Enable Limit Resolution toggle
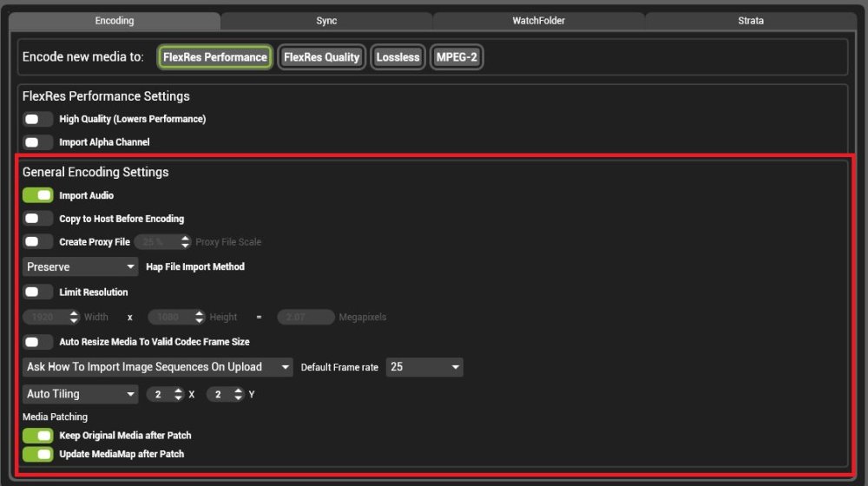Image resolution: width=868 pixels, height=486 pixels. [x=37, y=292]
